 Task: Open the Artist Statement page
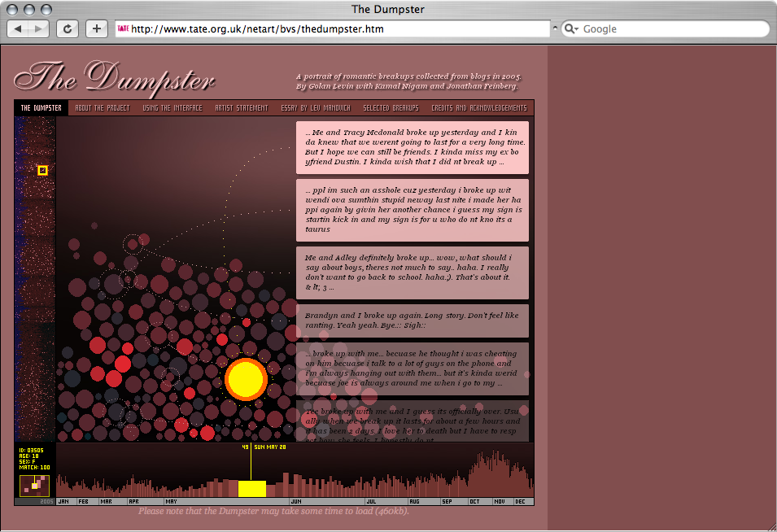242,107
